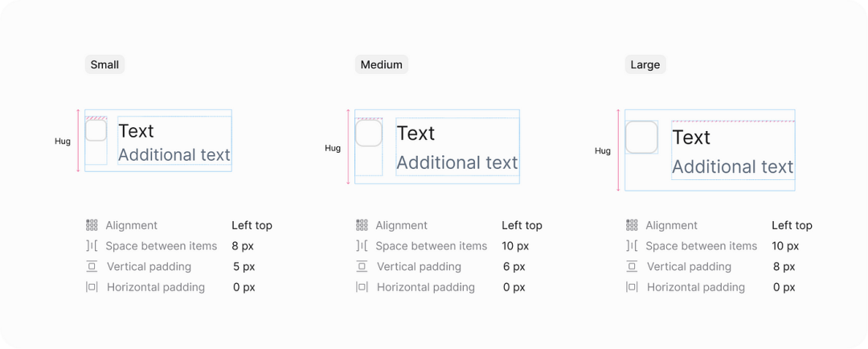Click the Horizontal padding icon under Medium
Viewport: 868px width, 349px height.
[362, 287]
